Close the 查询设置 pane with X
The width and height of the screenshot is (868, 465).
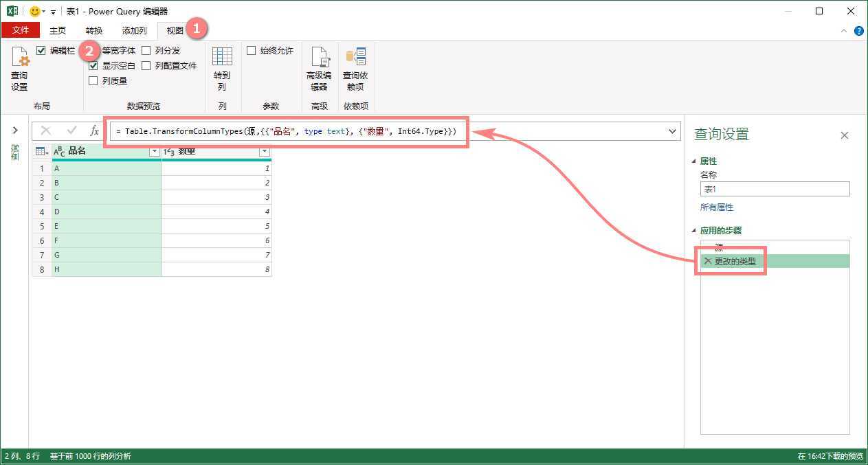pyautogui.click(x=845, y=135)
